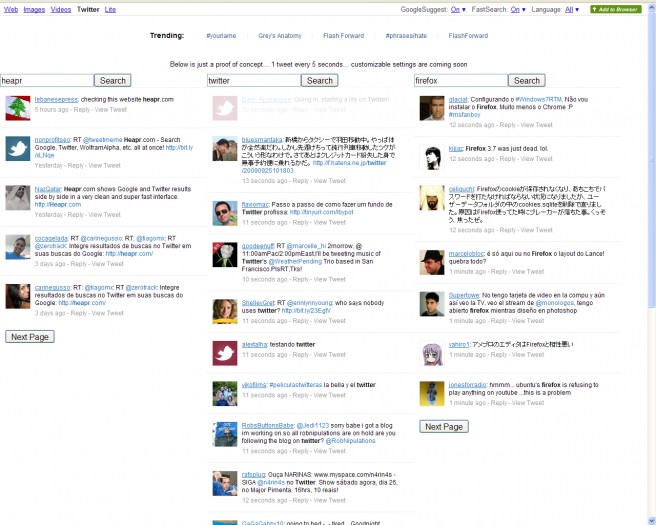The width and height of the screenshot is (656, 525).
Task: Click the green Add to Browser button
Action: pos(616,9)
